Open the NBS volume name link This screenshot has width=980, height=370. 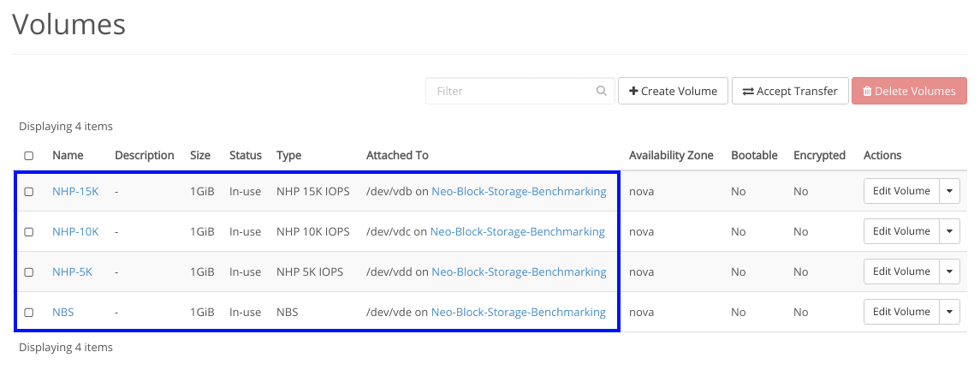point(63,313)
